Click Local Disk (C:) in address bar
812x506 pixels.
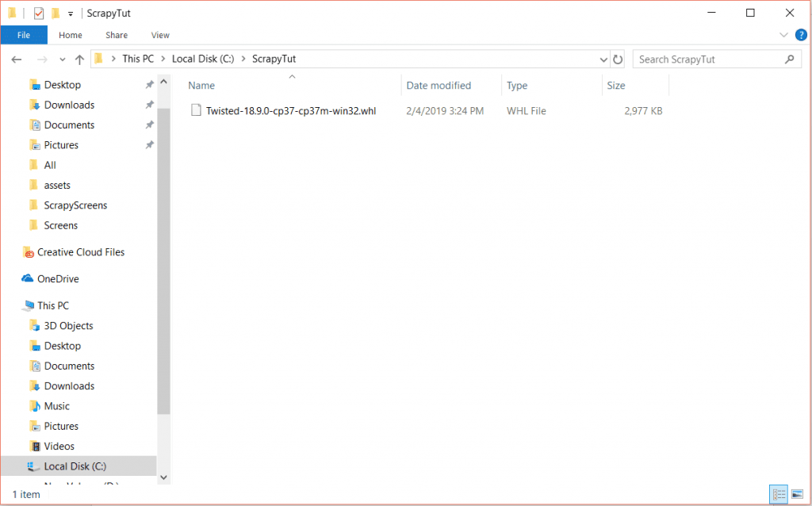(203, 59)
